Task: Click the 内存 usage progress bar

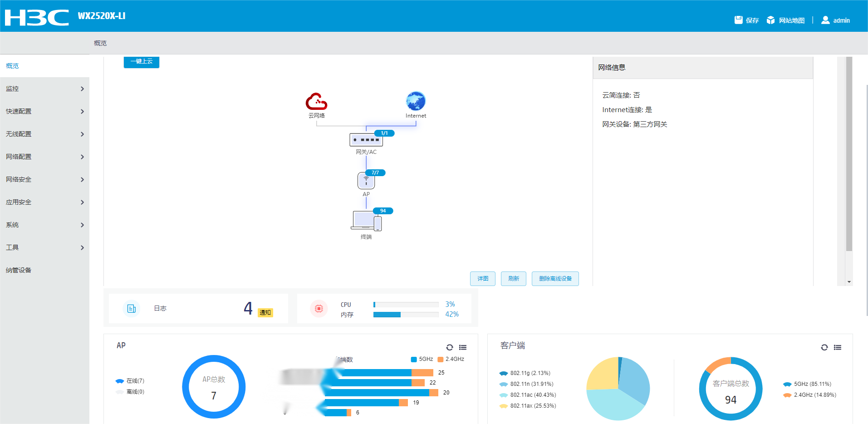Action: (x=406, y=315)
